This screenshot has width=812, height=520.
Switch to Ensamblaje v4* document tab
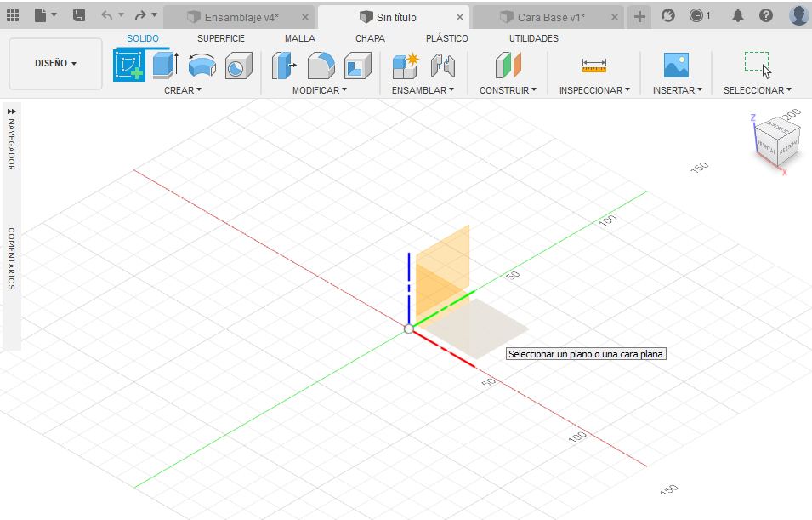coord(239,18)
